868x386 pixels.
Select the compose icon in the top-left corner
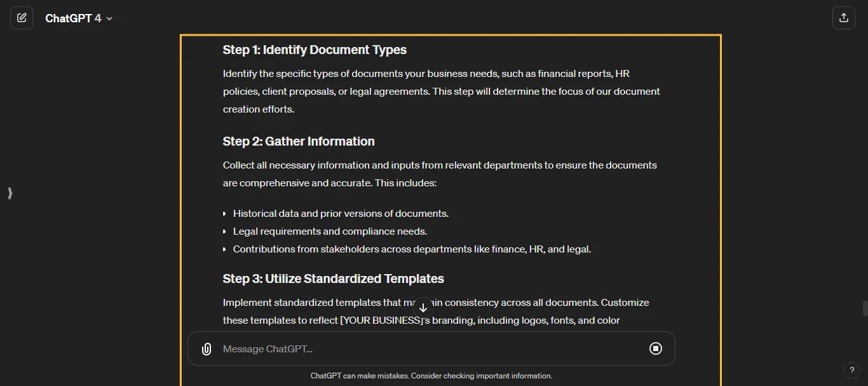pos(22,17)
